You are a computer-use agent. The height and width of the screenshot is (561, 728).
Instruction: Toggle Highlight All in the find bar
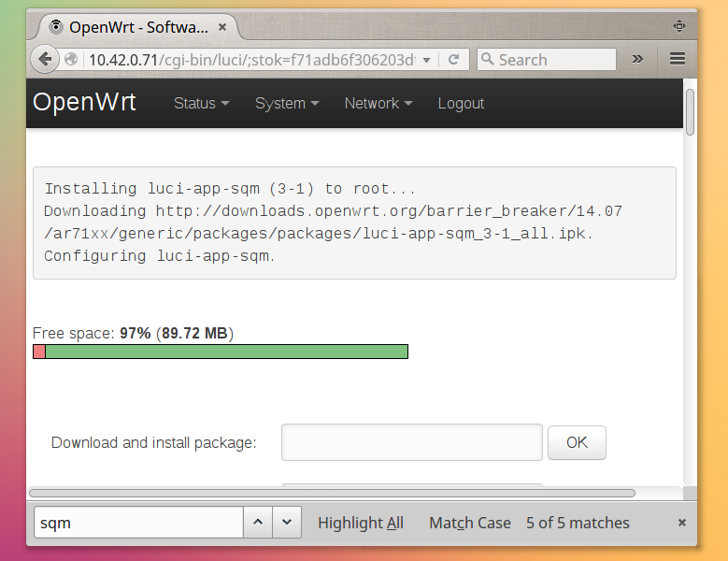click(361, 523)
